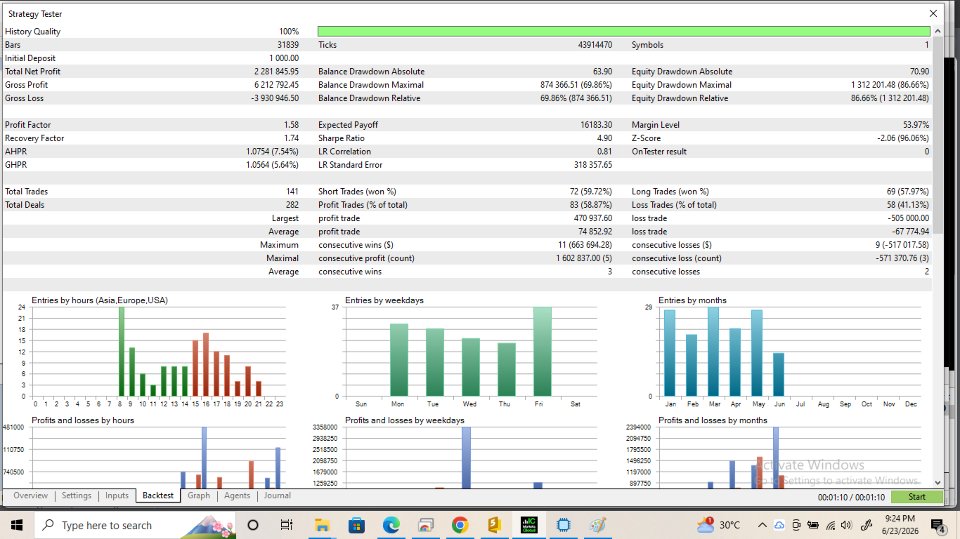The image size is (960, 539).
Task: Open the blue chip icon on taskbar
Action: (563, 525)
